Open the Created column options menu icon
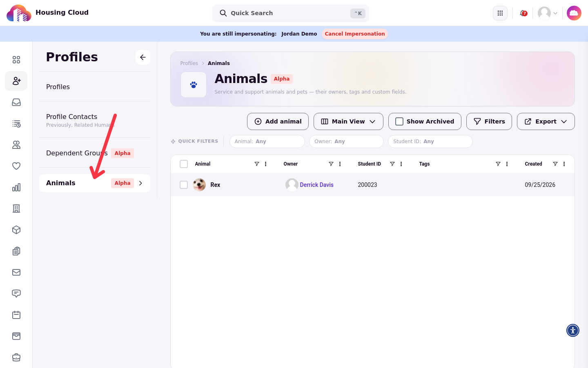 point(564,164)
